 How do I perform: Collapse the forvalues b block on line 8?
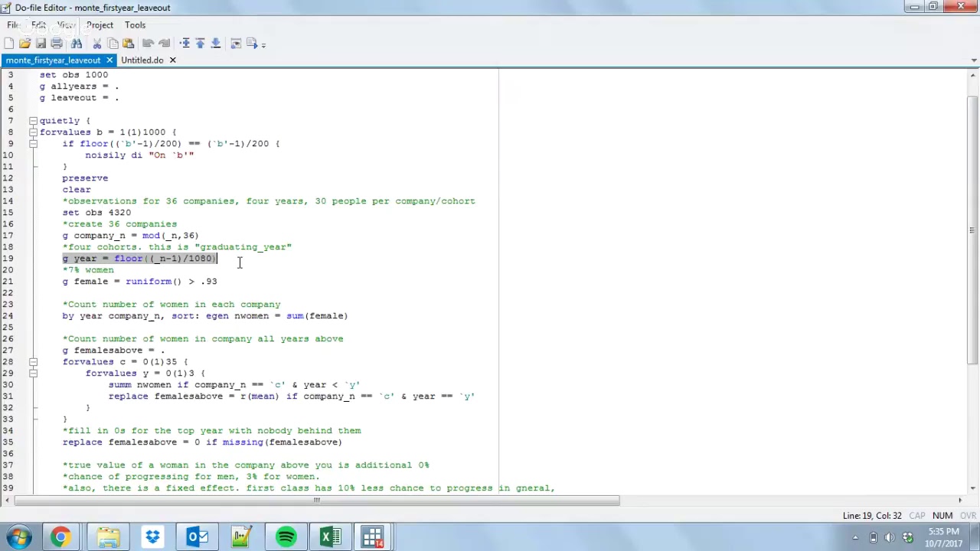tap(33, 132)
